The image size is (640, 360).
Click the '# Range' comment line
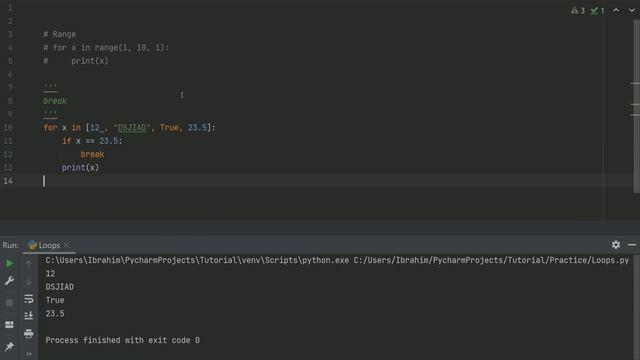click(60, 34)
